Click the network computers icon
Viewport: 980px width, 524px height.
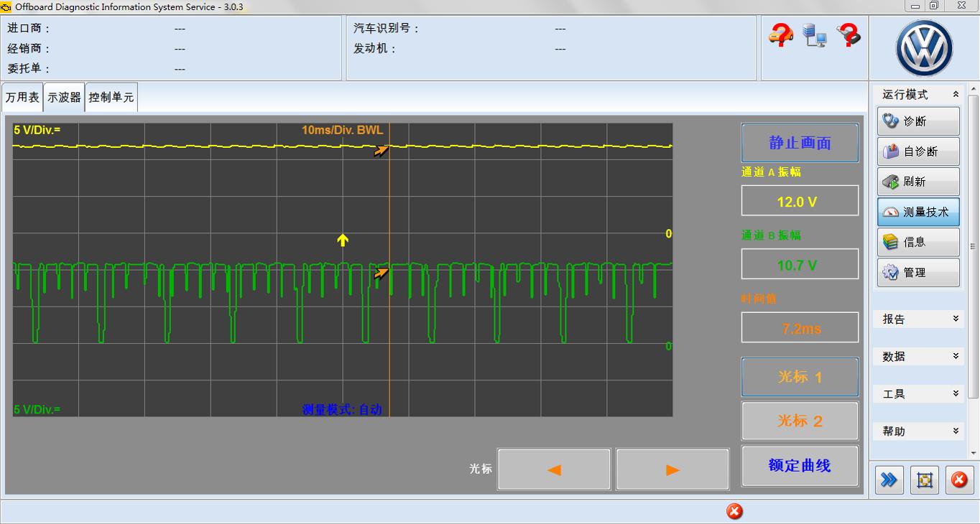(814, 34)
